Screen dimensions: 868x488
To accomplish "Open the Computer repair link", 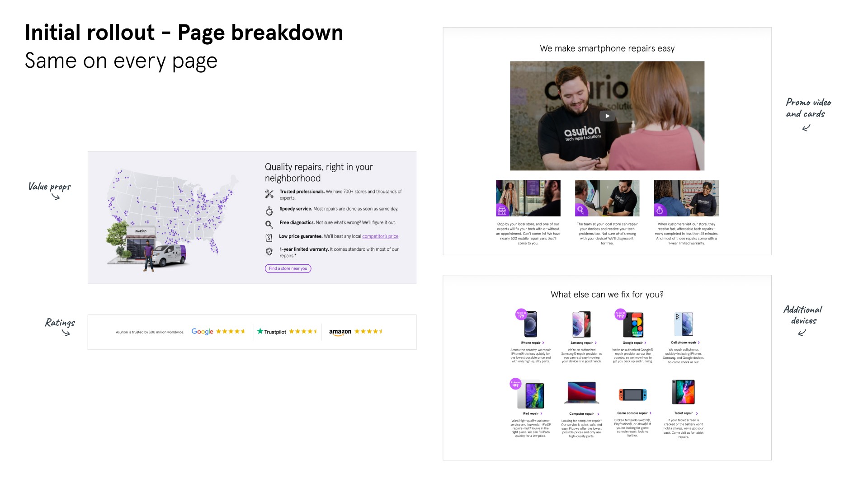I will pyautogui.click(x=584, y=414).
